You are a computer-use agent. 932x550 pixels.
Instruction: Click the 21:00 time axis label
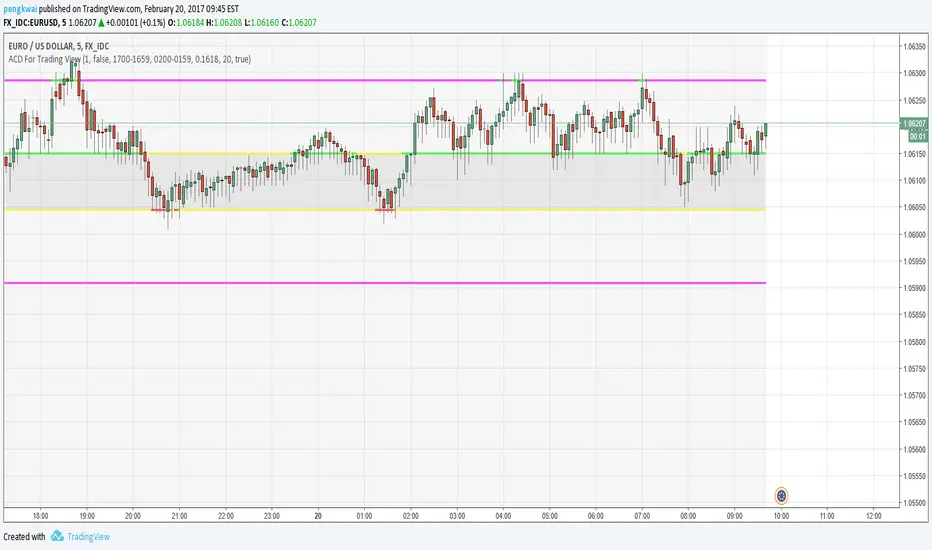[180, 516]
